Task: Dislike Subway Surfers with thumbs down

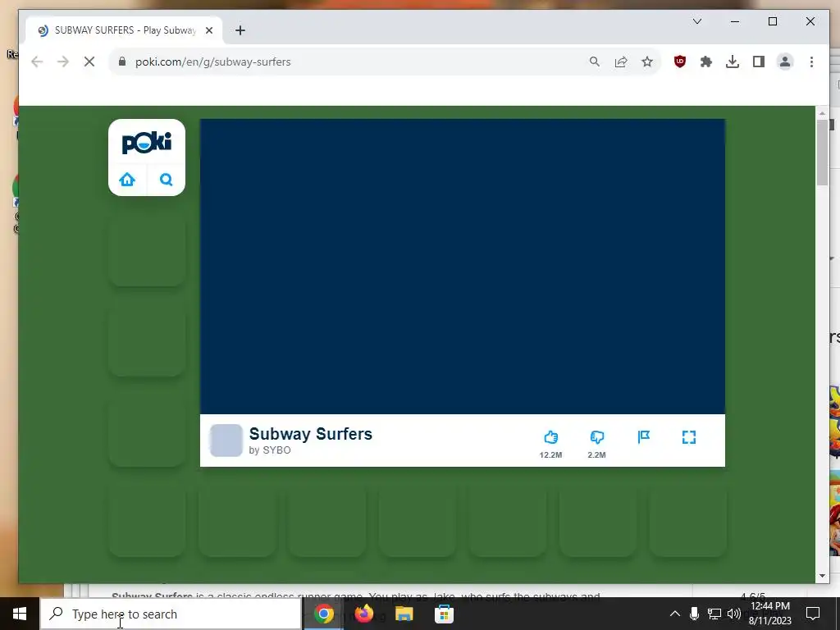Action: point(597,437)
